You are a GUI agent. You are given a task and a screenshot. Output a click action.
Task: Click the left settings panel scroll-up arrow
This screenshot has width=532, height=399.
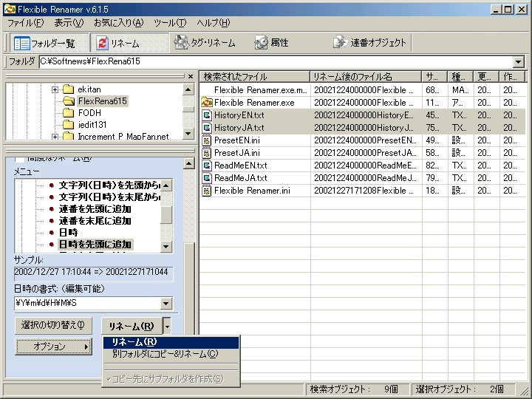(x=188, y=164)
